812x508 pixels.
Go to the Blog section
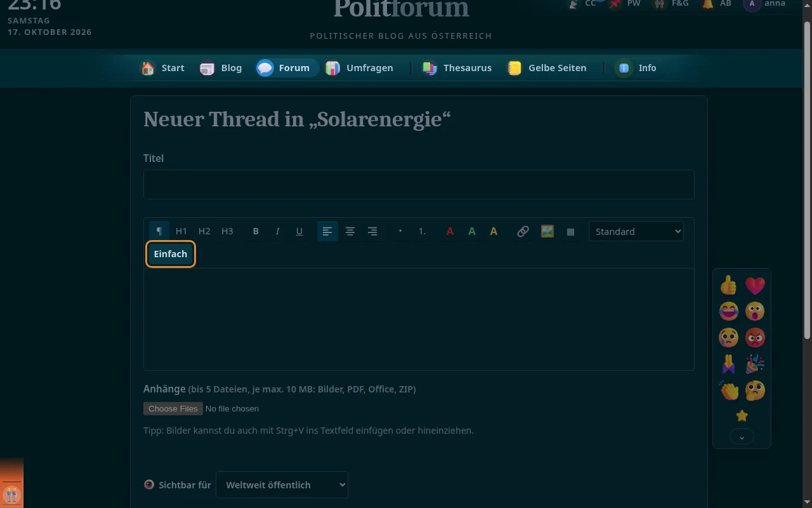[x=221, y=68]
